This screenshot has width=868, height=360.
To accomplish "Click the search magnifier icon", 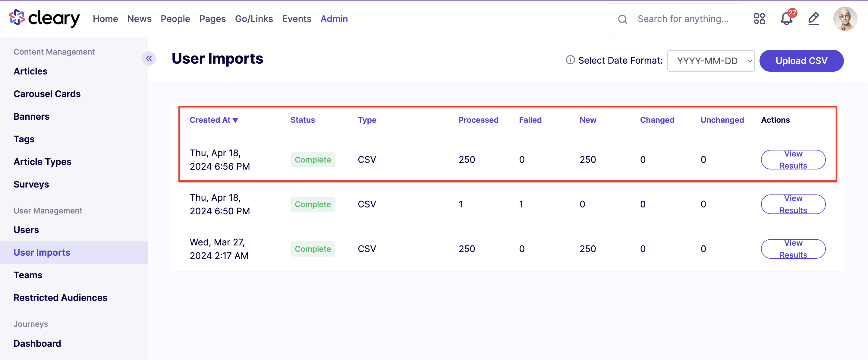I will point(622,19).
